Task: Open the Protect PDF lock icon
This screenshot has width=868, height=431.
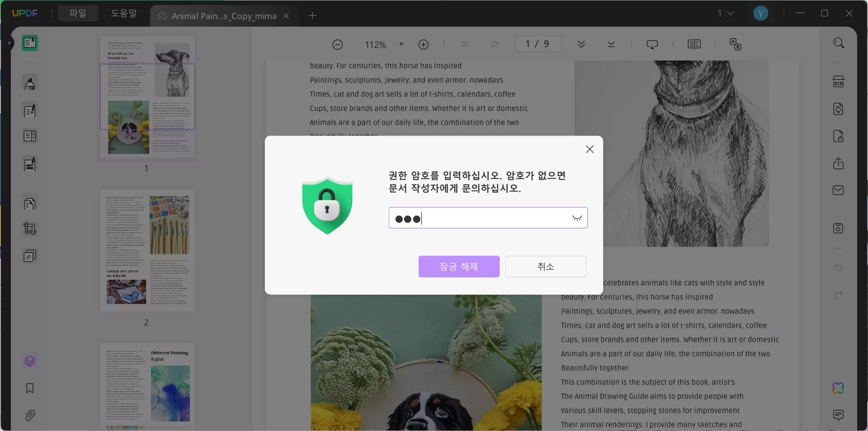Action: [839, 136]
